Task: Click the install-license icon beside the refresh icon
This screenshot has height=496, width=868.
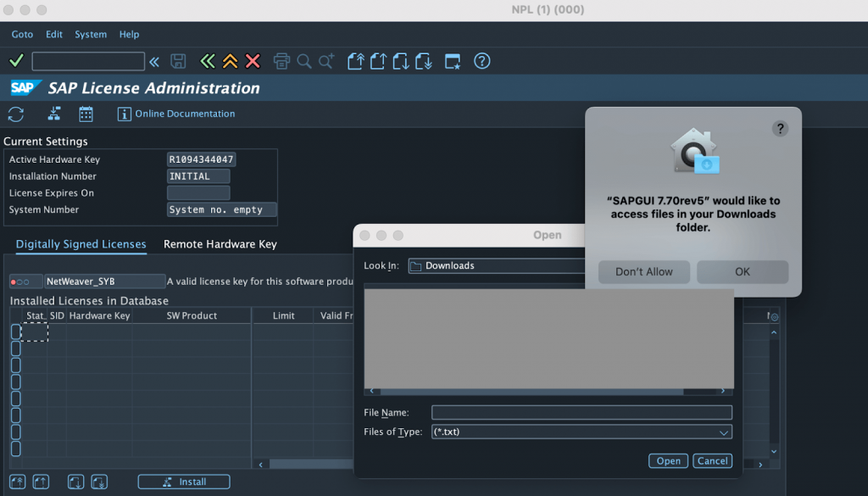Action: [53, 114]
